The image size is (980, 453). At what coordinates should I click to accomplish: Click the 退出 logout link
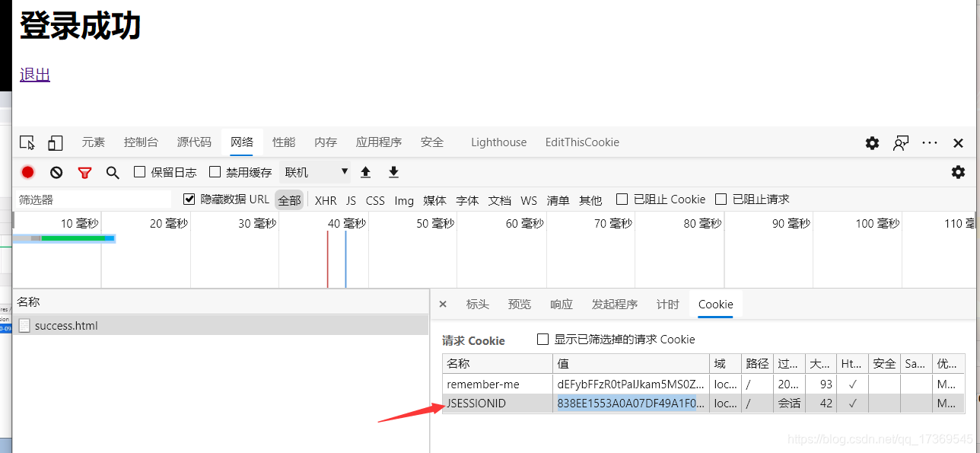point(35,75)
